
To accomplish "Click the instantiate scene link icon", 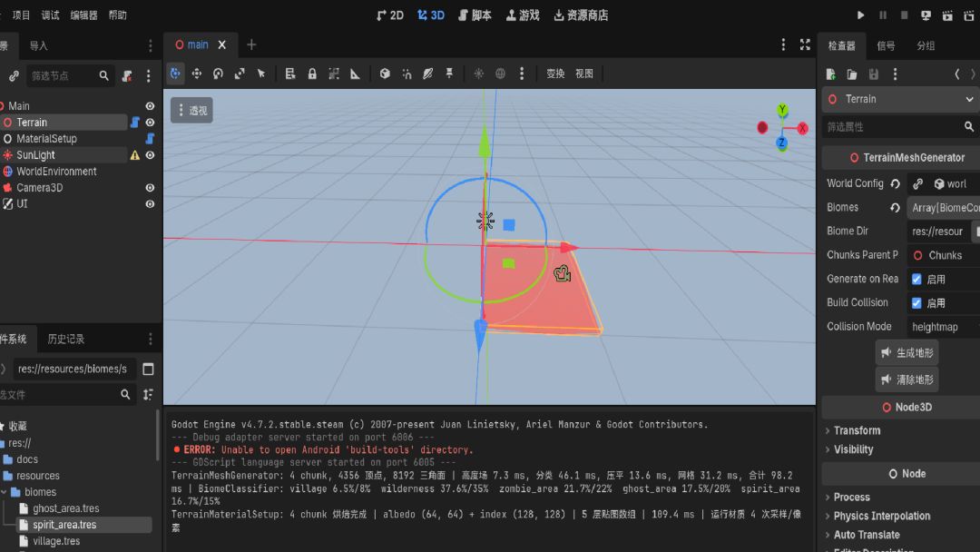I will (14, 76).
